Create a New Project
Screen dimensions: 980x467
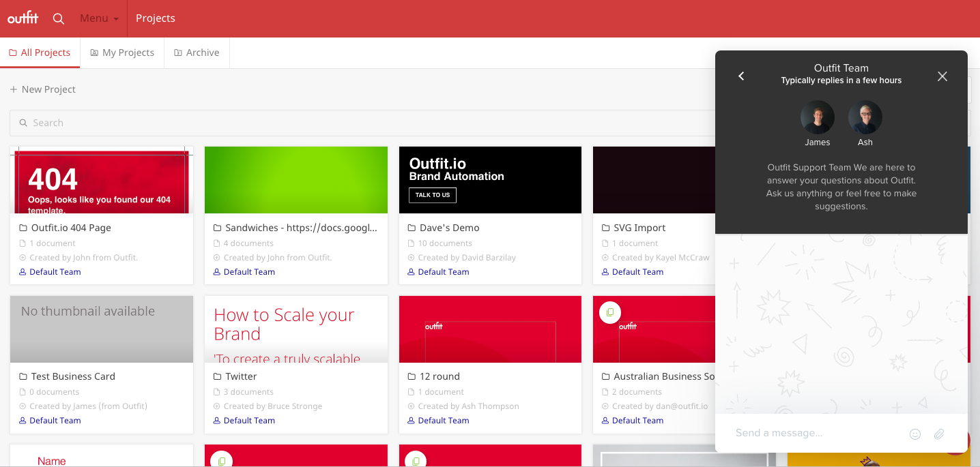pos(42,89)
